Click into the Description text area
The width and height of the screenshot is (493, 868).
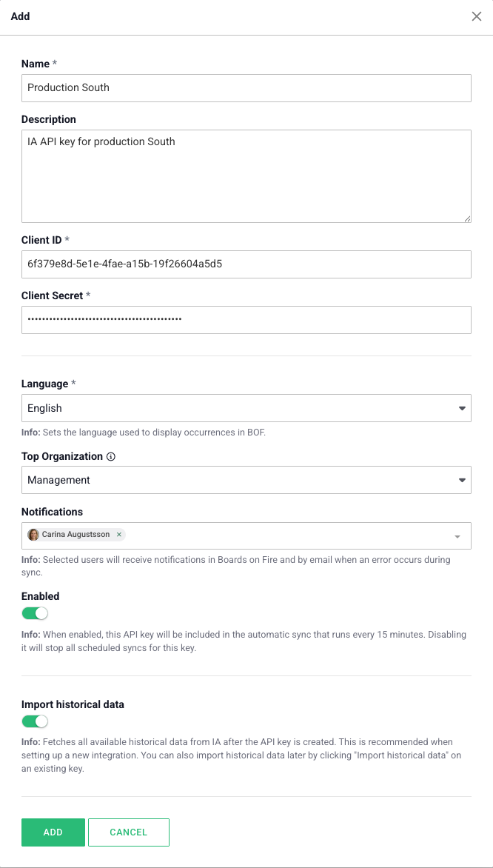[x=246, y=176]
